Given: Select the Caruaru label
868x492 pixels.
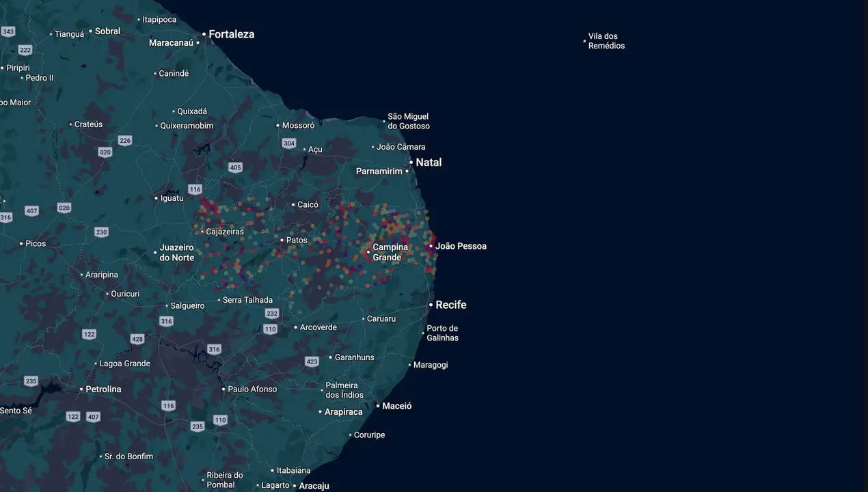Looking at the screenshot, I should 381,319.
